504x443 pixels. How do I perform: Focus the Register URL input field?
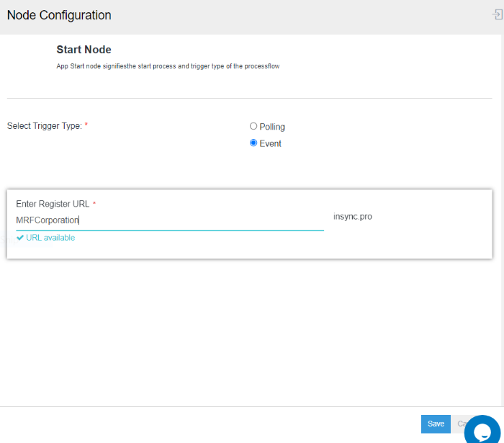[x=202, y=220]
